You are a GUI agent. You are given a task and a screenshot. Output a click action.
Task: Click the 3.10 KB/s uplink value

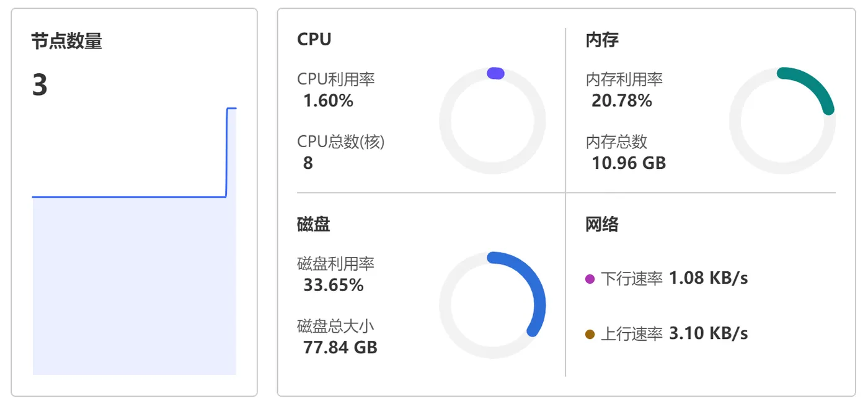[709, 333]
